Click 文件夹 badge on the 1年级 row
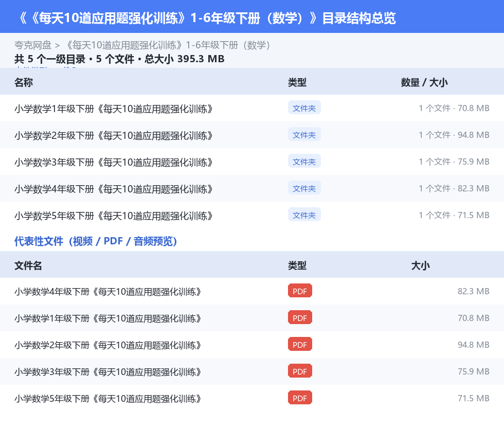 click(304, 108)
